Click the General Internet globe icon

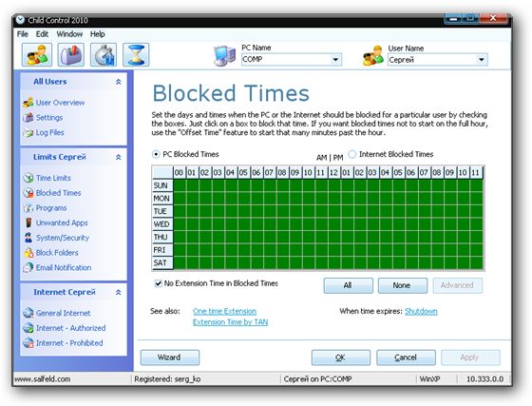[28, 313]
